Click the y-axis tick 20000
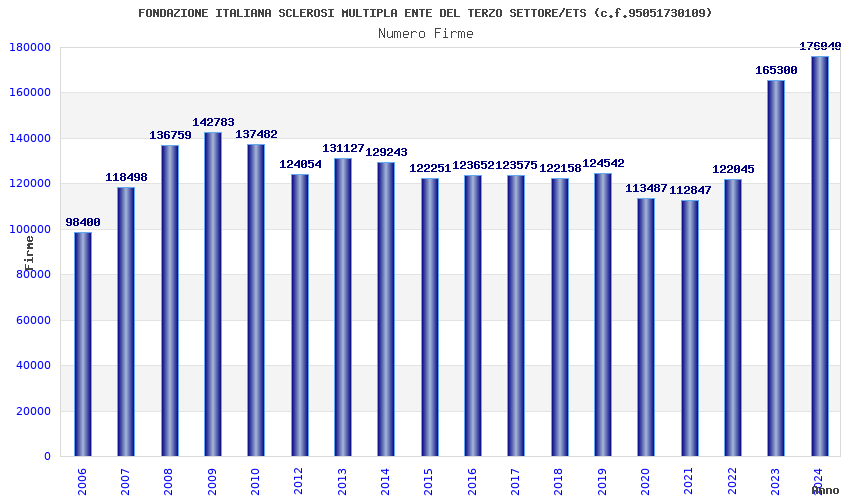The width and height of the screenshot is (850, 500). [33, 412]
